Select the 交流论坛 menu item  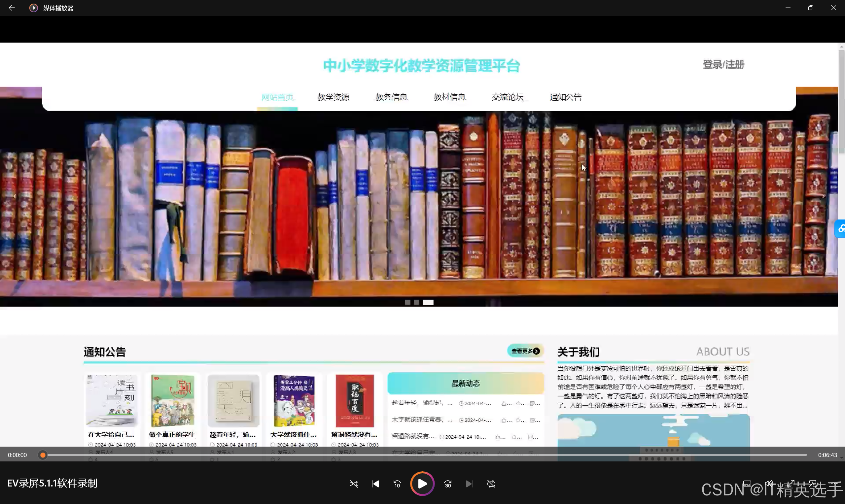[x=507, y=97]
